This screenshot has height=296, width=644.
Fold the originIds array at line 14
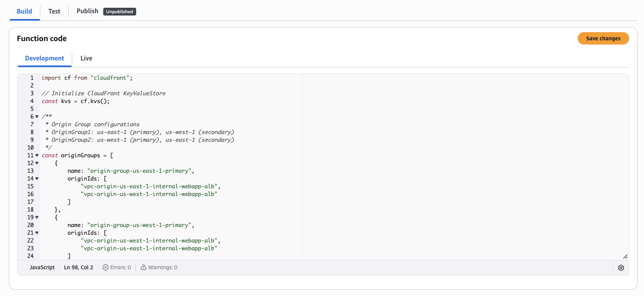pyautogui.click(x=37, y=179)
